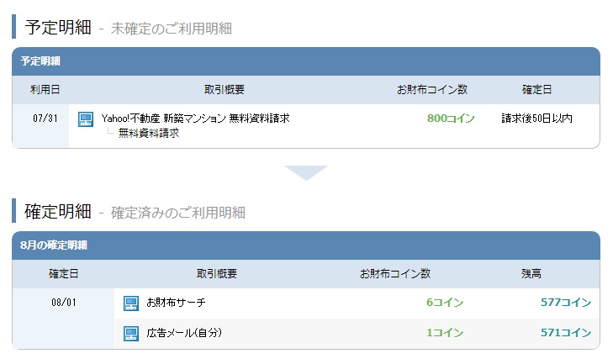Select the 無料資料請求 sub-item under Yahoo!不動産
The width and height of the screenshot is (613, 364).
tap(148, 133)
